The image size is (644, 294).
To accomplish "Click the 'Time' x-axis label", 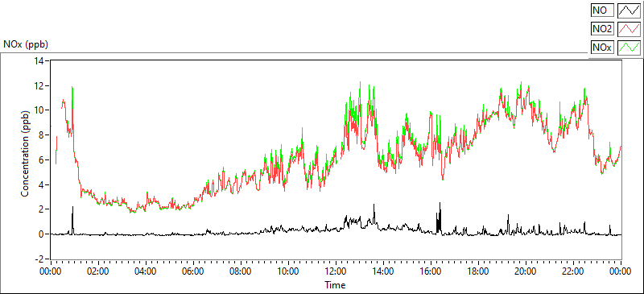I will 335,284.
